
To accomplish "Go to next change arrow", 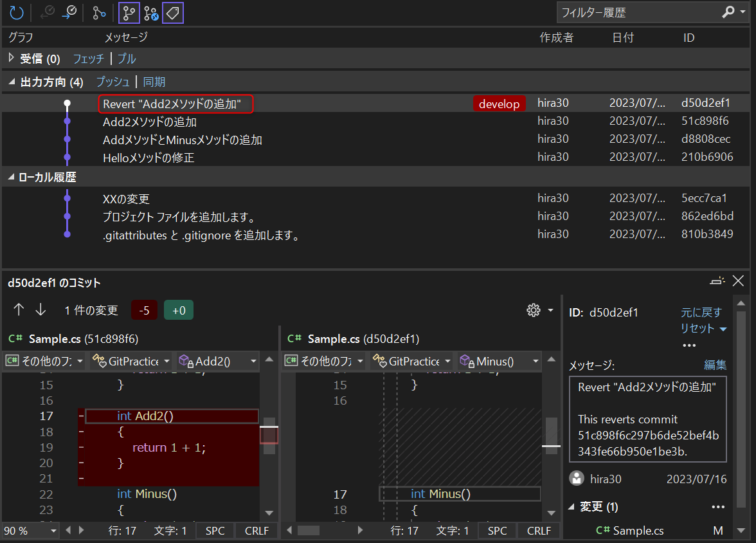I will click(x=41, y=309).
